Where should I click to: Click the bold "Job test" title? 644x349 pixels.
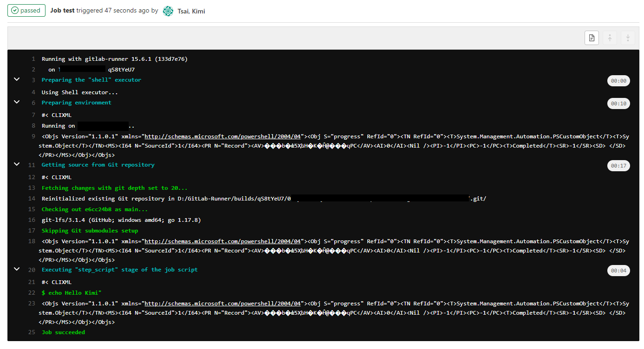(x=62, y=10)
